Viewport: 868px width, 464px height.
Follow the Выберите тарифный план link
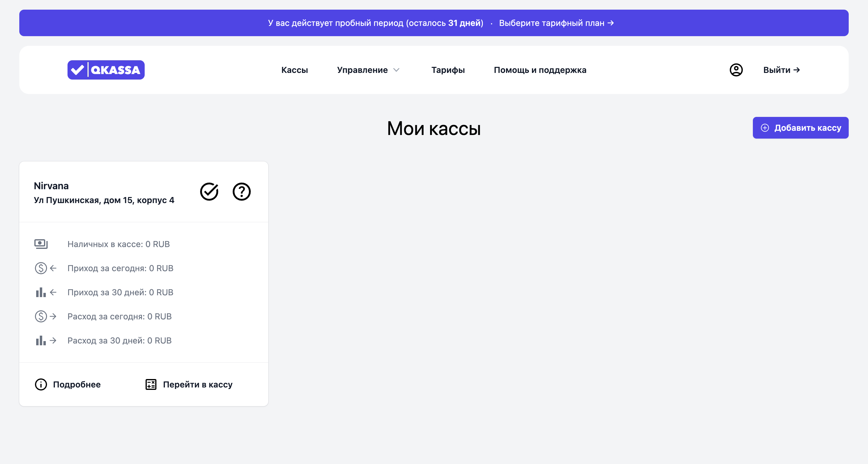coord(556,23)
